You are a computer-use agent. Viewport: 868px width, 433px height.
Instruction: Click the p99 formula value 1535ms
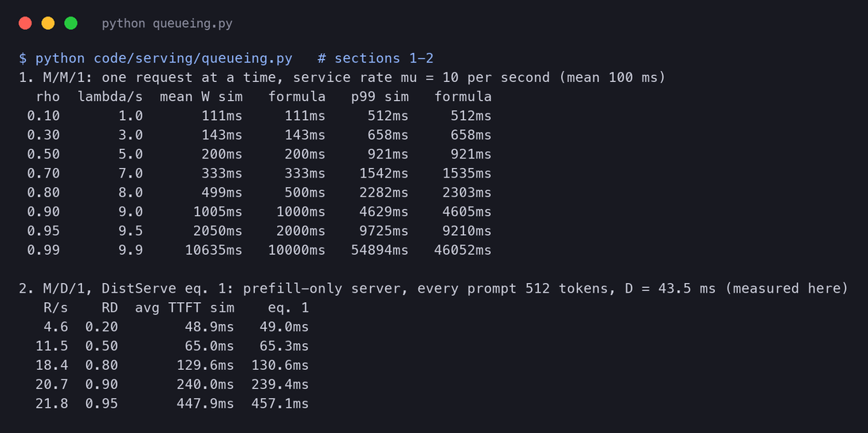pyautogui.click(x=466, y=173)
